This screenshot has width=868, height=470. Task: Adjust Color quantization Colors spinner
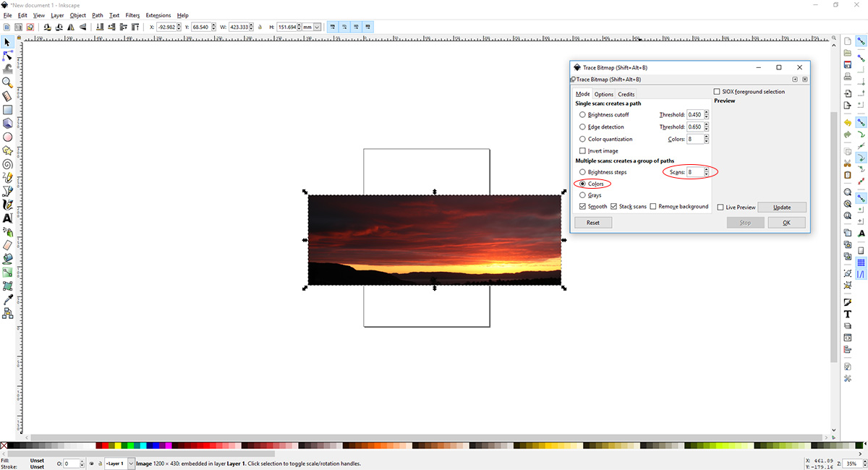click(x=706, y=139)
